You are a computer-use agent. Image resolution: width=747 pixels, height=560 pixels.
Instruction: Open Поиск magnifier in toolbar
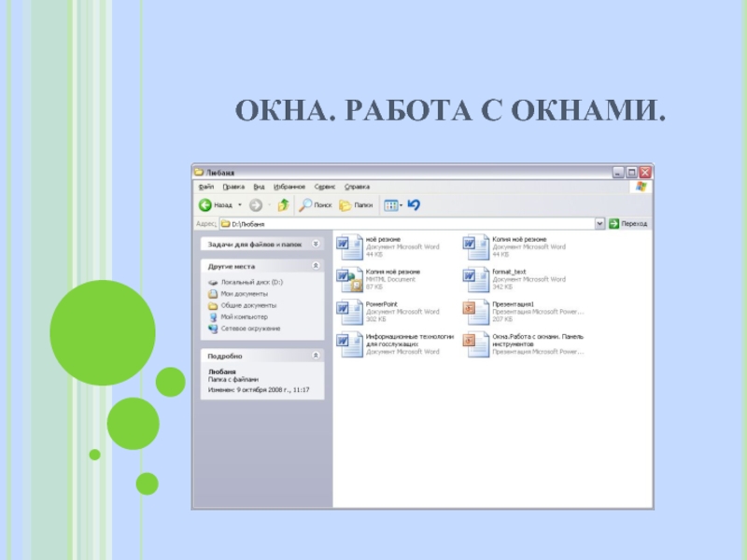[305, 205]
